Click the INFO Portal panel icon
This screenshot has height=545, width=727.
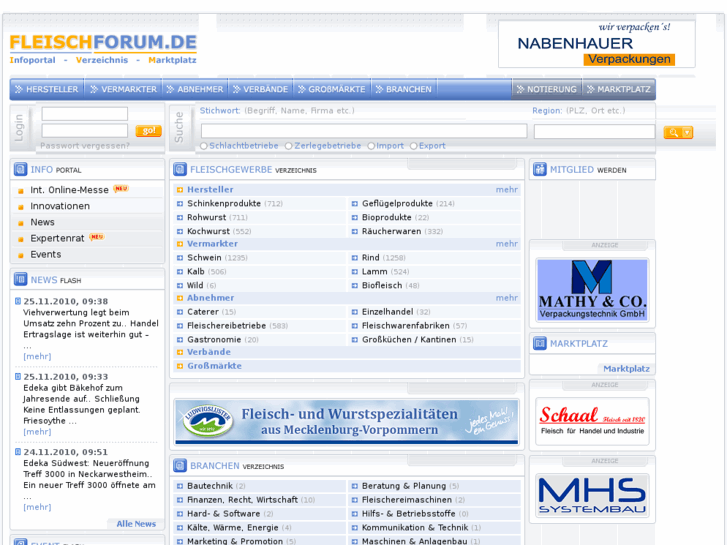(20, 169)
